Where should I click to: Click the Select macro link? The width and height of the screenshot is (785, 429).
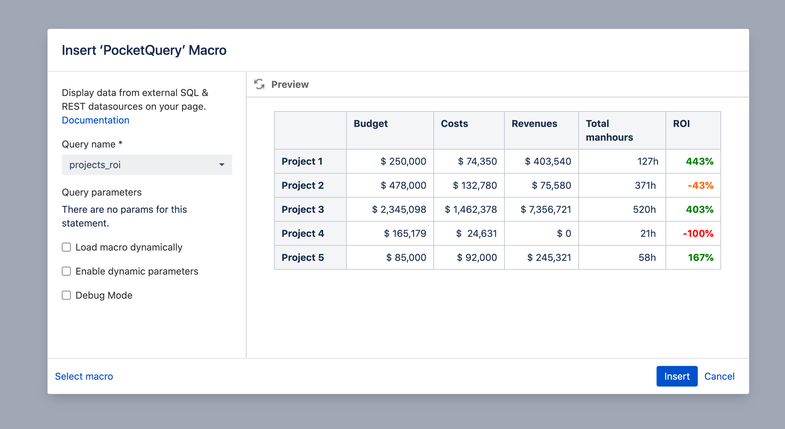[x=84, y=376]
